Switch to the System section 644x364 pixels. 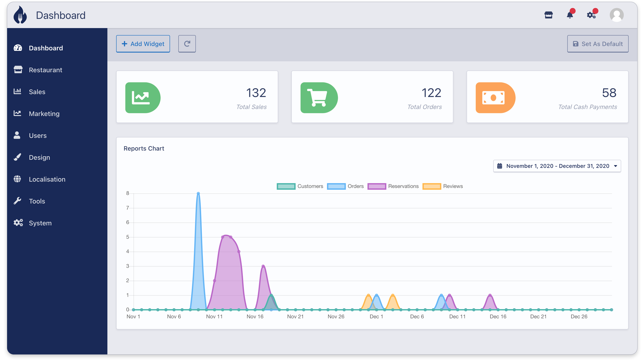click(x=40, y=223)
